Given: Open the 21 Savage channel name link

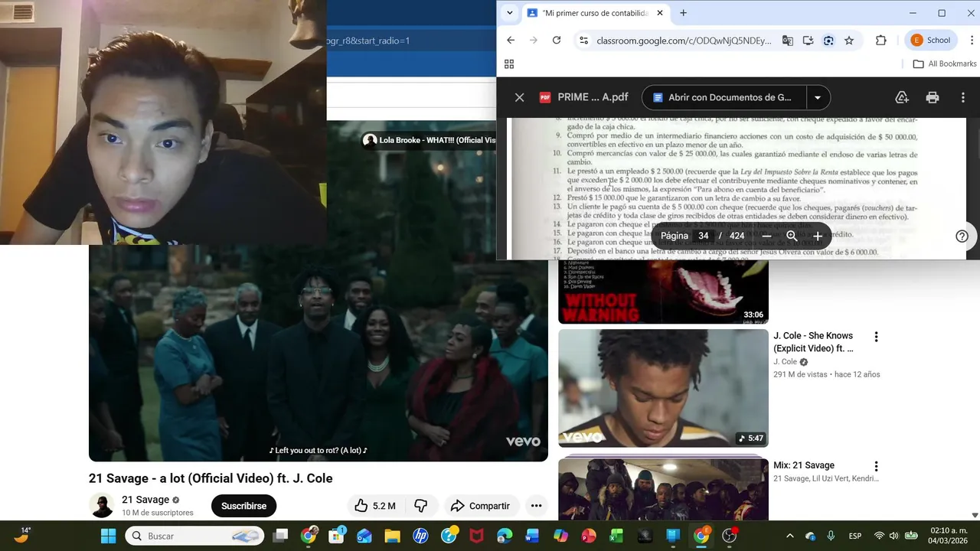Looking at the screenshot, I should pos(145,500).
